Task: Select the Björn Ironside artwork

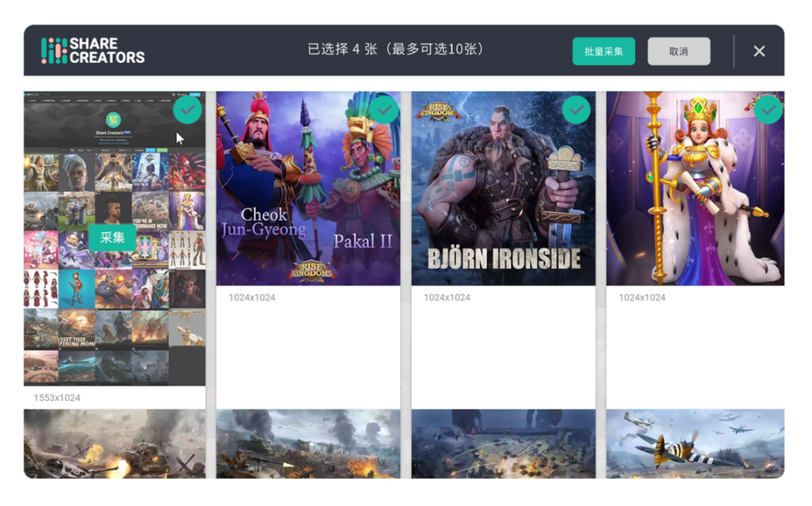Action: [x=503, y=189]
